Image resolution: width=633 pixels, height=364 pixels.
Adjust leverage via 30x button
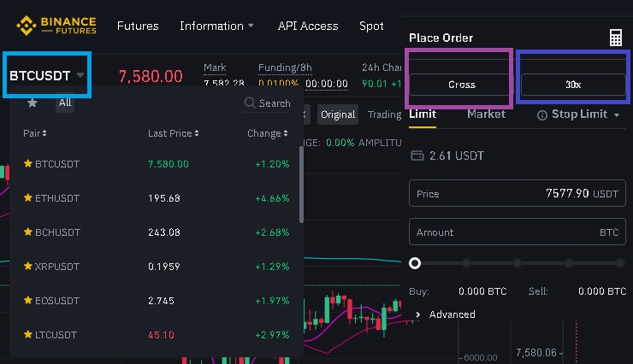pyautogui.click(x=573, y=85)
